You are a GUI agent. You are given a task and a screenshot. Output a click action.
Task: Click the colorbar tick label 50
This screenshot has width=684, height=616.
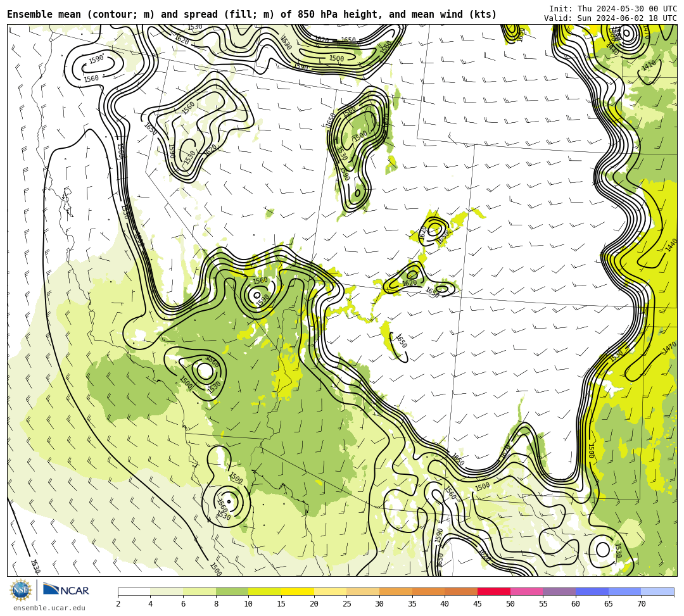click(510, 604)
